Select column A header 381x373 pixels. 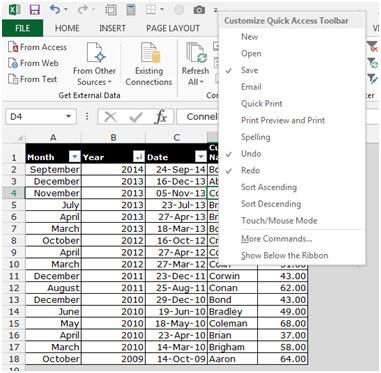pyautogui.click(x=53, y=137)
